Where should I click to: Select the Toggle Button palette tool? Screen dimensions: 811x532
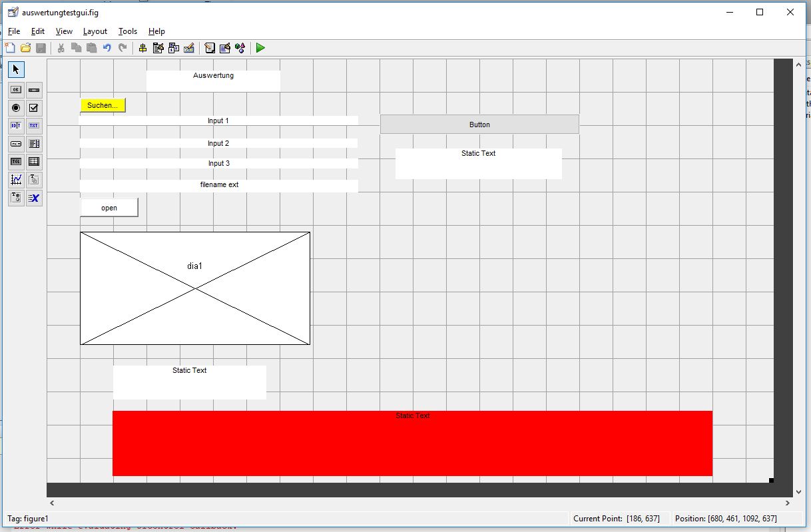tap(16, 162)
